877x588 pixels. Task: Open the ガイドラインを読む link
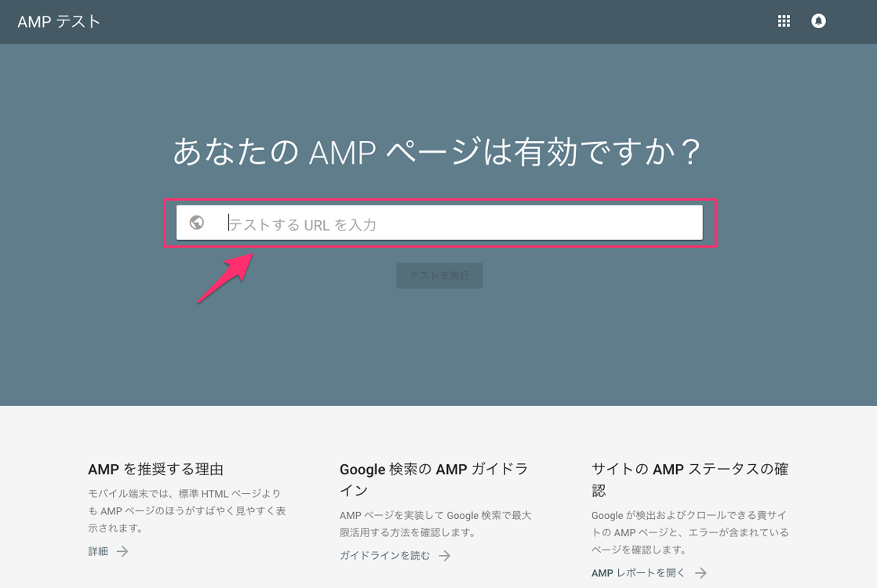pos(385,556)
